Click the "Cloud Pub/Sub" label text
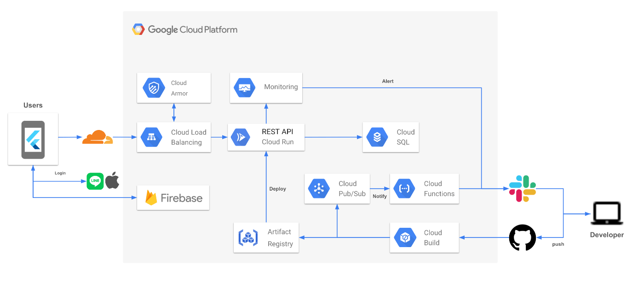Screen dimensions: 644x282 click(352, 189)
